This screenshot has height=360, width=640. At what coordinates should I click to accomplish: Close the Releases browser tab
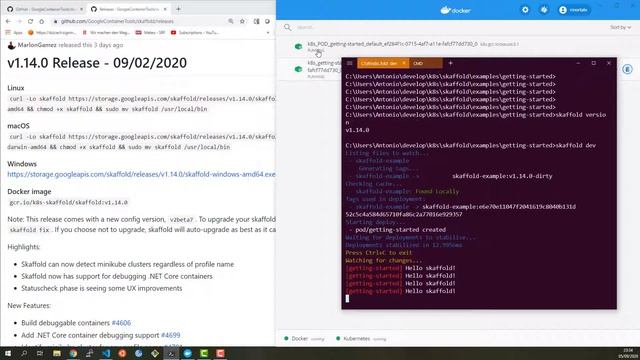(x=165, y=9)
